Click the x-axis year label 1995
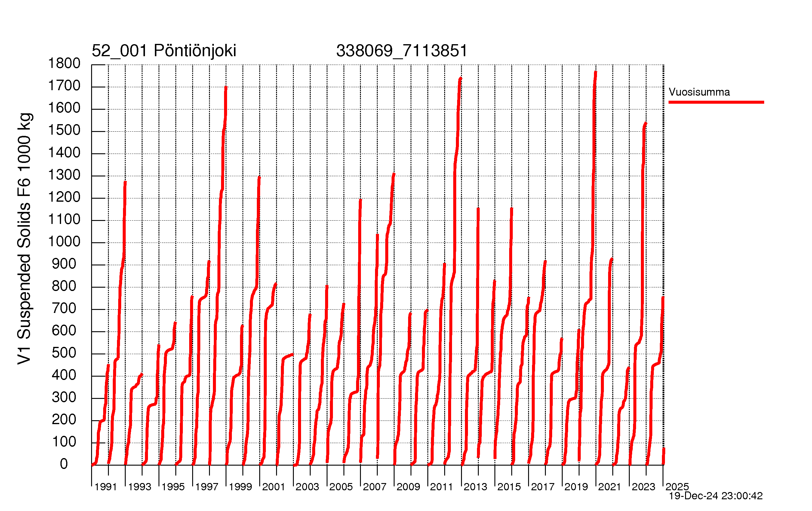 (x=173, y=487)
